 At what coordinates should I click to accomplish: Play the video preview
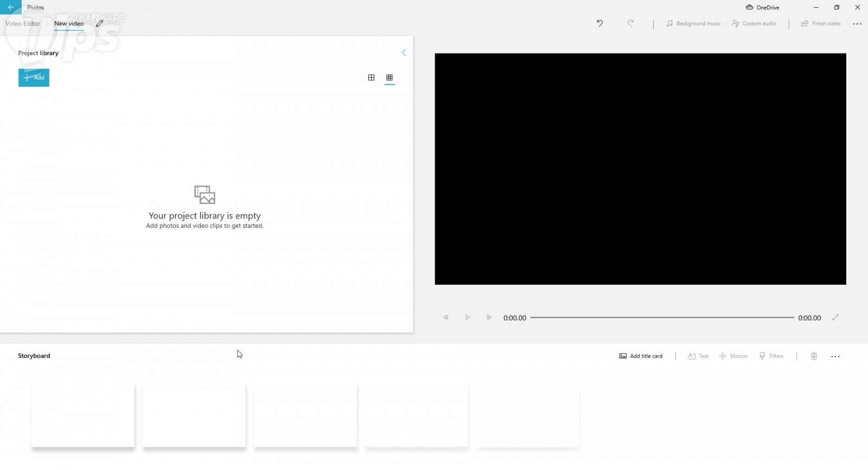467,318
